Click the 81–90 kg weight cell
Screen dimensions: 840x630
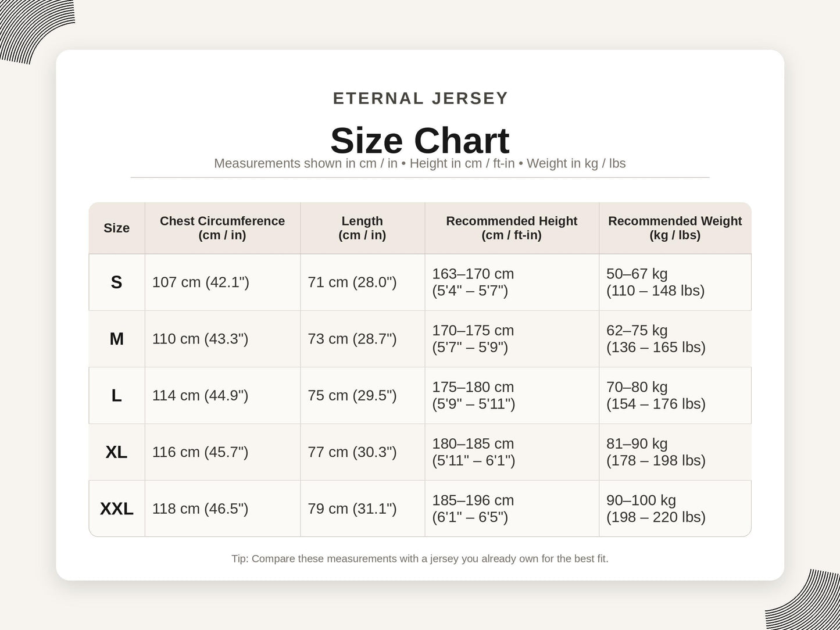675,452
